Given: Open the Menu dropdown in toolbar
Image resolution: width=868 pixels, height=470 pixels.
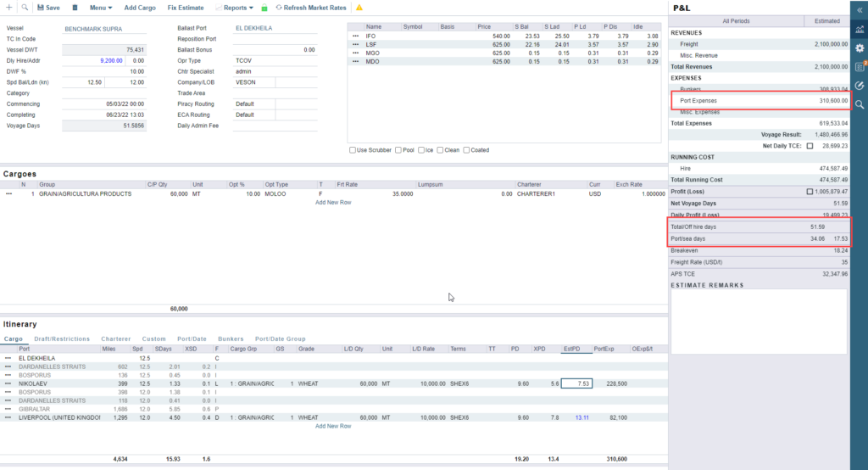Looking at the screenshot, I should [x=101, y=8].
